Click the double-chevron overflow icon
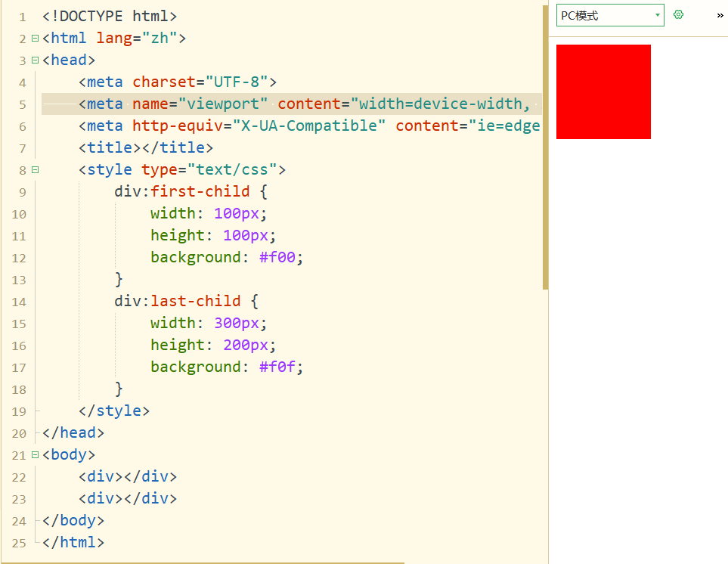This screenshot has height=564, width=728. pos(720,15)
